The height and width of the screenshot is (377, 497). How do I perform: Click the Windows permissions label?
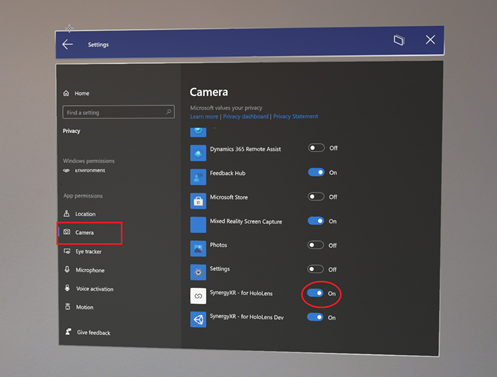point(89,161)
